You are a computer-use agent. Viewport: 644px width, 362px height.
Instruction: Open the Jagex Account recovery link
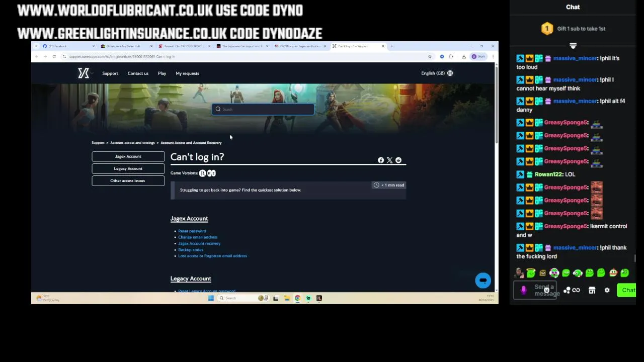(x=199, y=243)
